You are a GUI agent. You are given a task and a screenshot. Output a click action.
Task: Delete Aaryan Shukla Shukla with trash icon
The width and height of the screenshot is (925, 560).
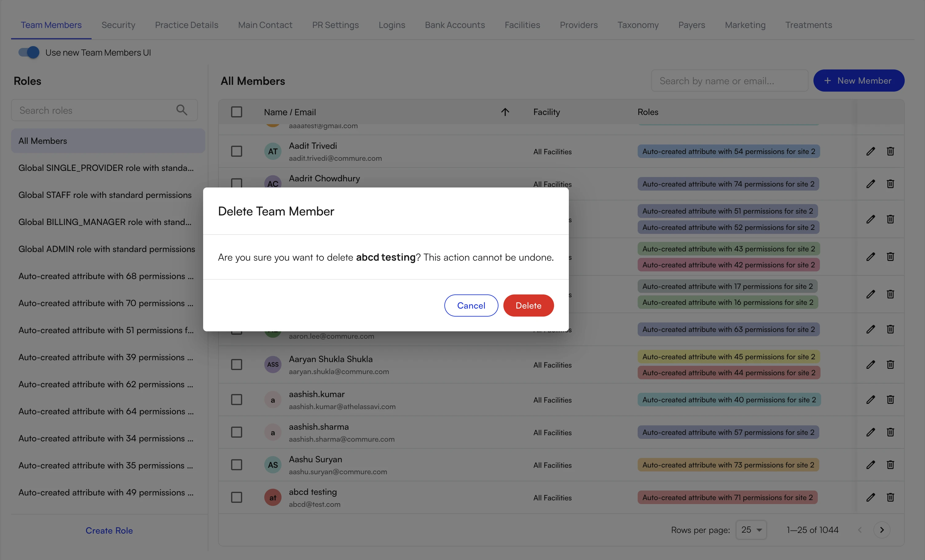click(890, 364)
